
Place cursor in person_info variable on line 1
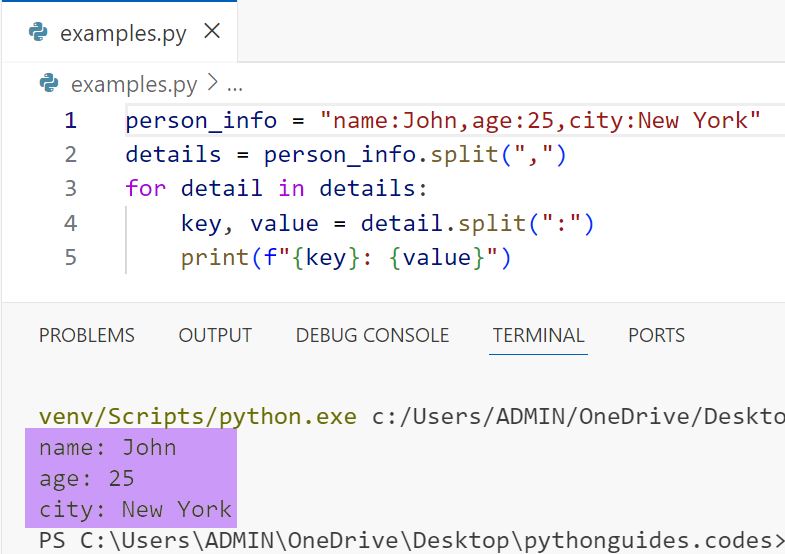point(201,121)
